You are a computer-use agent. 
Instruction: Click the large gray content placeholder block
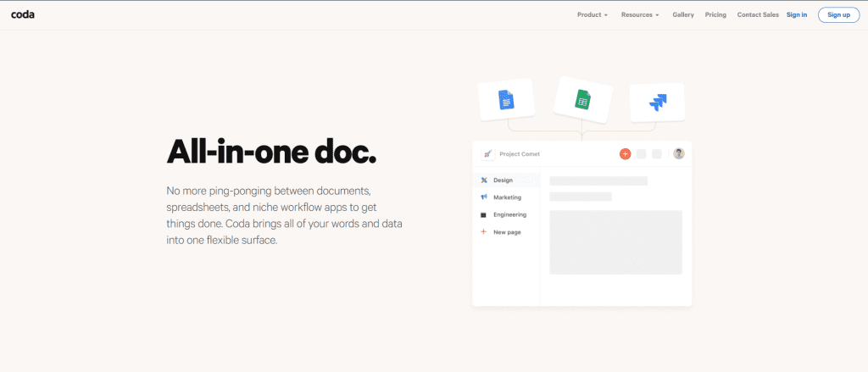coord(615,242)
